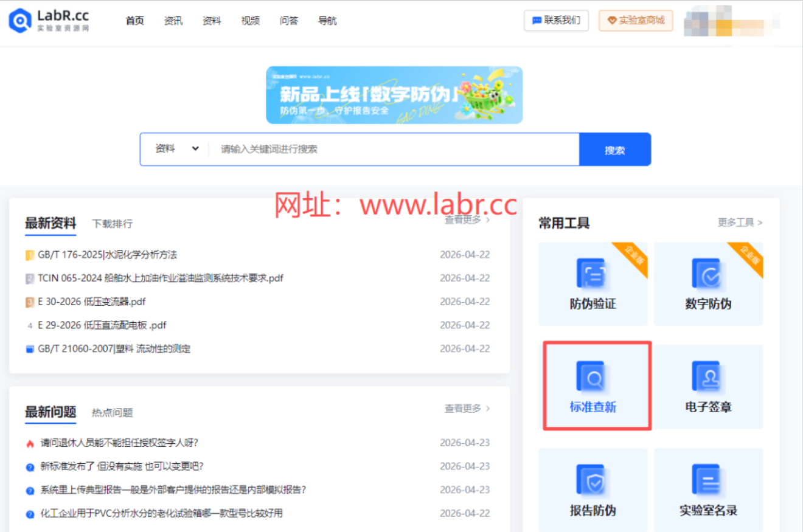The width and height of the screenshot is (803, 532).
Task: Click the 实验室商城 button
Action: click(636, 21)
